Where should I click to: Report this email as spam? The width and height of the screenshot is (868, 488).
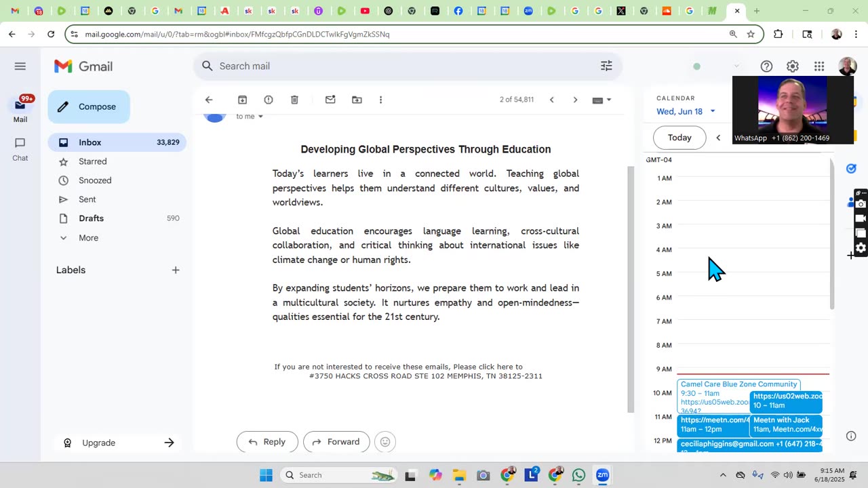click(x=269, y=100)
